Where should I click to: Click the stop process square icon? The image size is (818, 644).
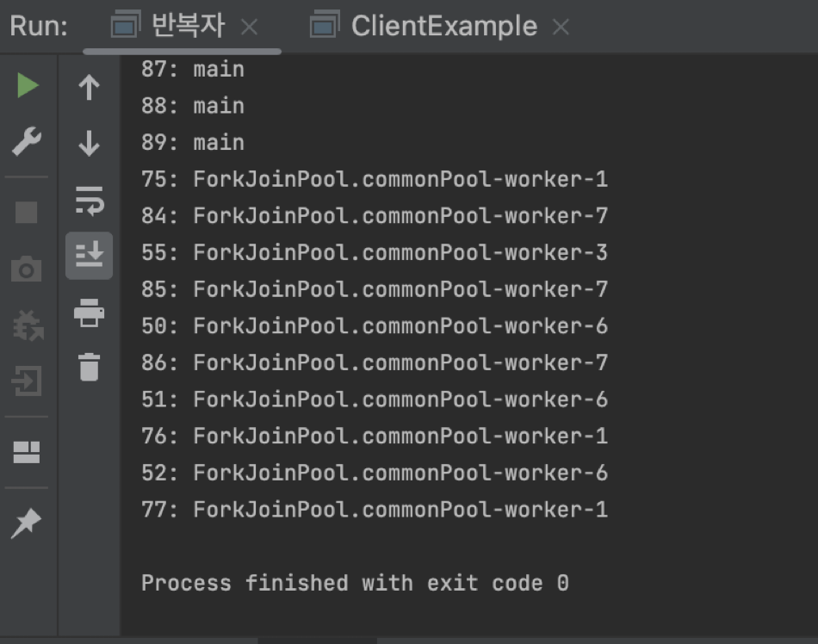pos(26,213)
